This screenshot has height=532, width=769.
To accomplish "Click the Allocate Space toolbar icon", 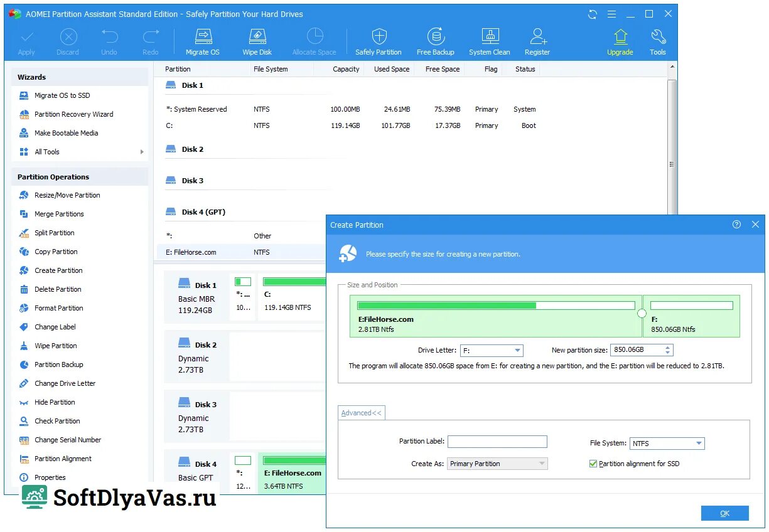I will tap(314, 41).
